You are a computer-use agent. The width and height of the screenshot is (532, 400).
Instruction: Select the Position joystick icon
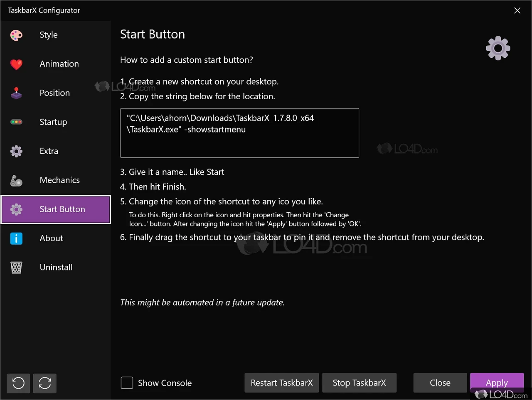tap(16, 93)
